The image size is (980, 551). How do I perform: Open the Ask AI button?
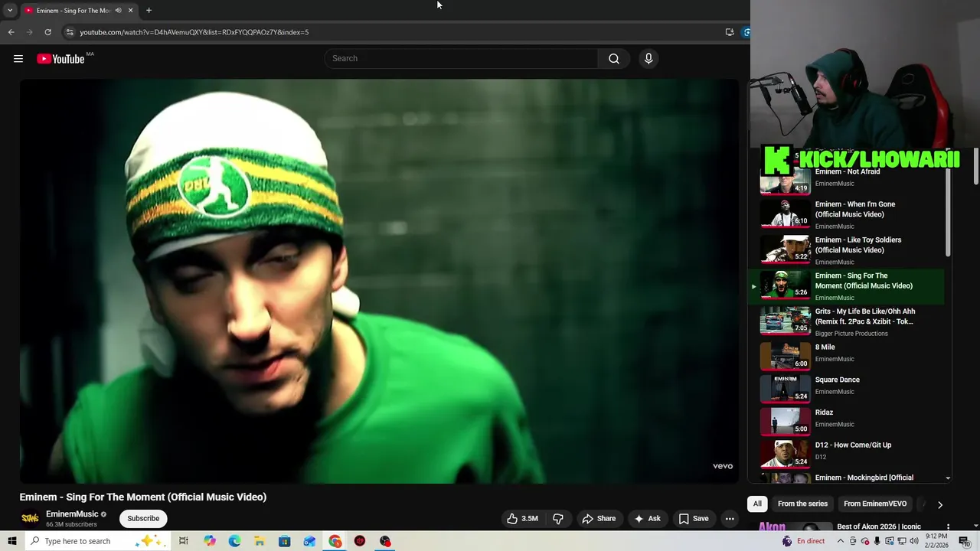tap(647, 518)
